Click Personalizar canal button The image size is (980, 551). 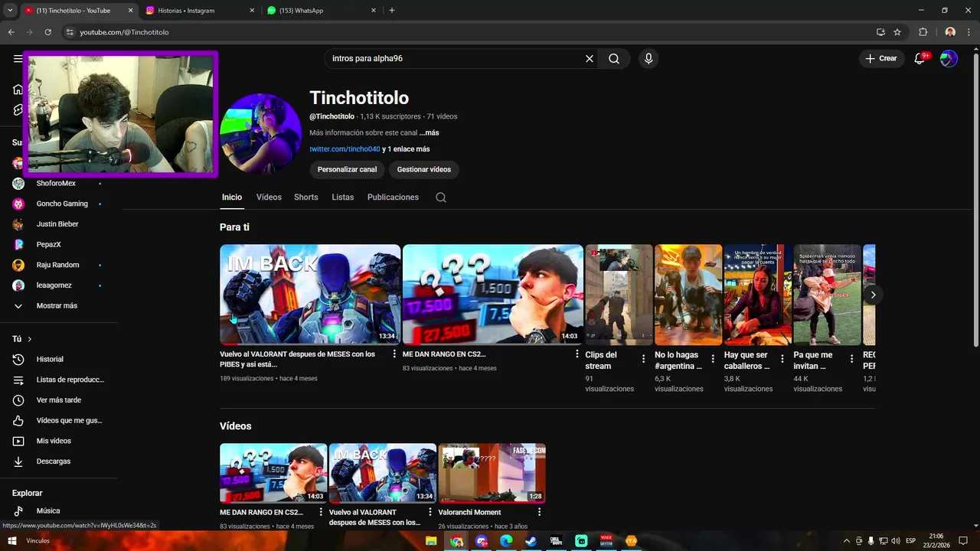(347, 169)
